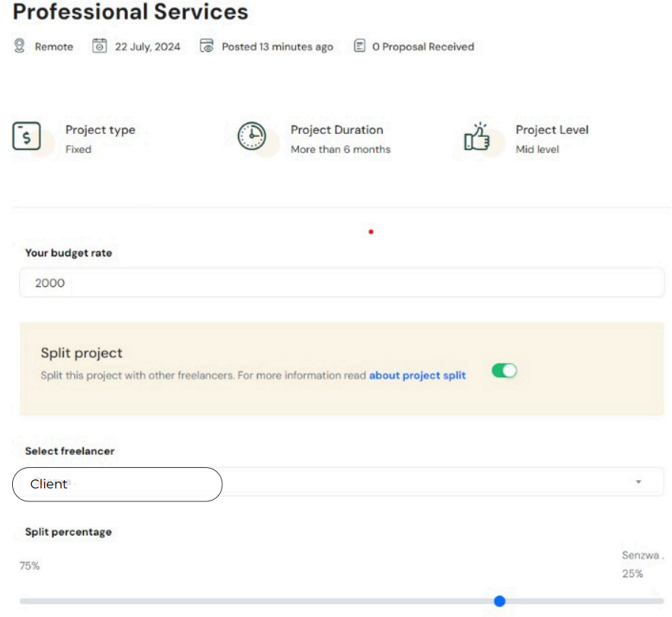Click the eye icon next to Posted 13 minutes ago
Image resolution: width=672 pixels, height=617 pixels.
coord(206,46)
